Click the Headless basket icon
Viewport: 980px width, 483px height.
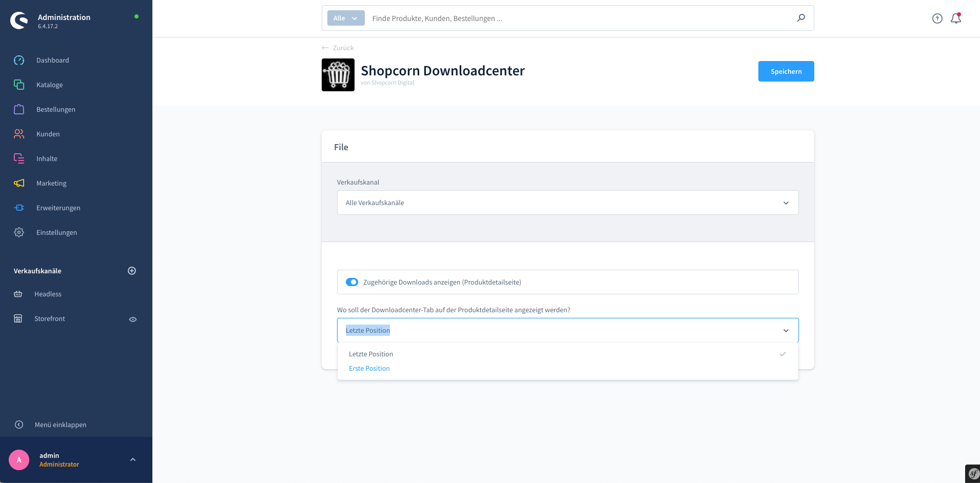click(18, 294)
